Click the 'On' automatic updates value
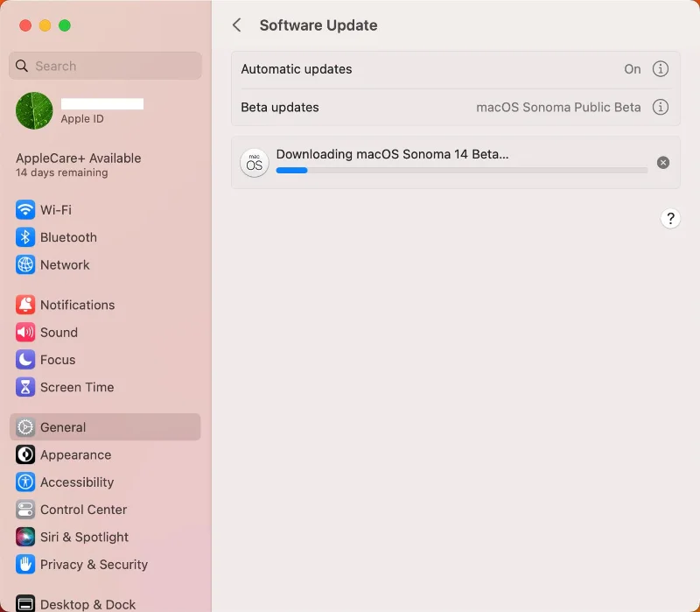The image size is (700, 612). click(632, 69)
